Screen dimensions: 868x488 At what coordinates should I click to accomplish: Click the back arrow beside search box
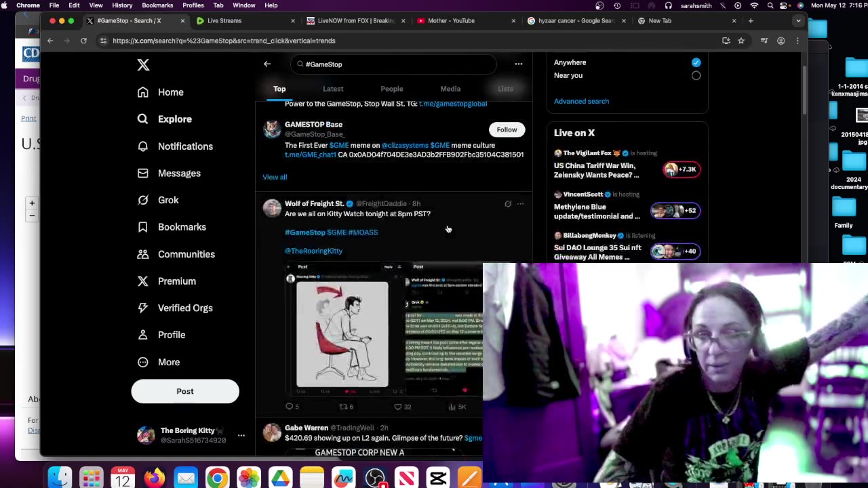tap(267, 64)
